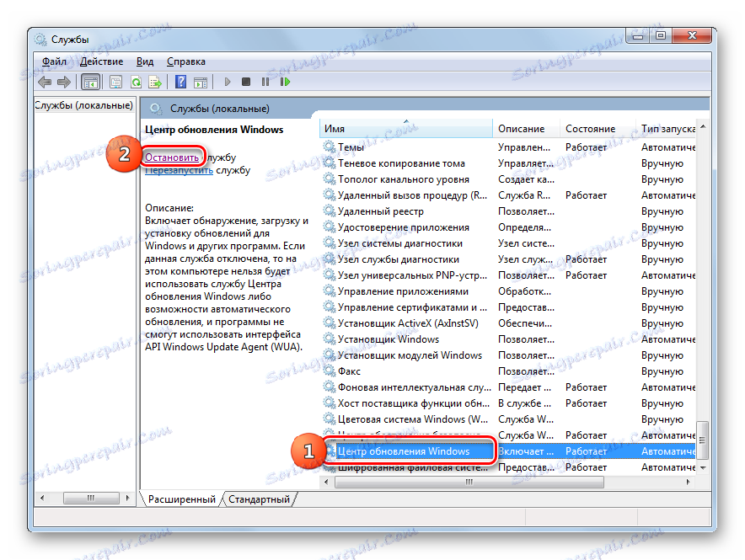Select Фоновая интеллектуальная служба row

coord(508,387)
